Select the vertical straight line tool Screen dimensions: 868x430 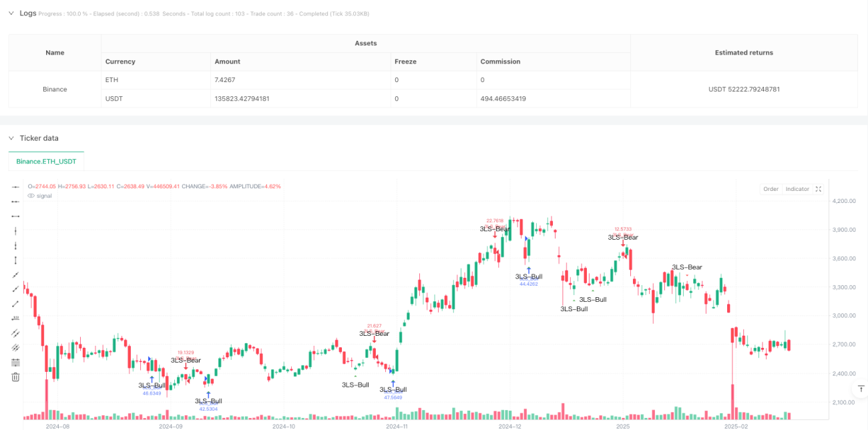point(16,230)
